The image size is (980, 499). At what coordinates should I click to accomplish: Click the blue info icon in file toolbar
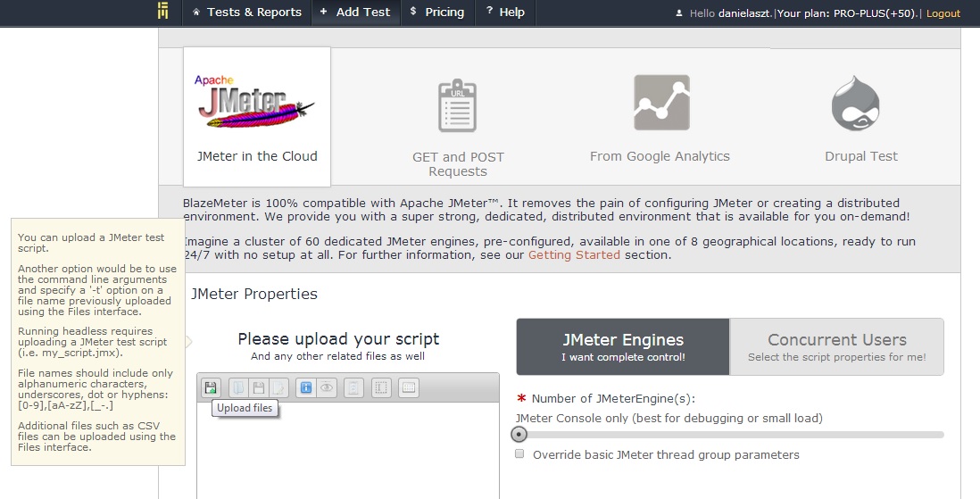[305, 387]
